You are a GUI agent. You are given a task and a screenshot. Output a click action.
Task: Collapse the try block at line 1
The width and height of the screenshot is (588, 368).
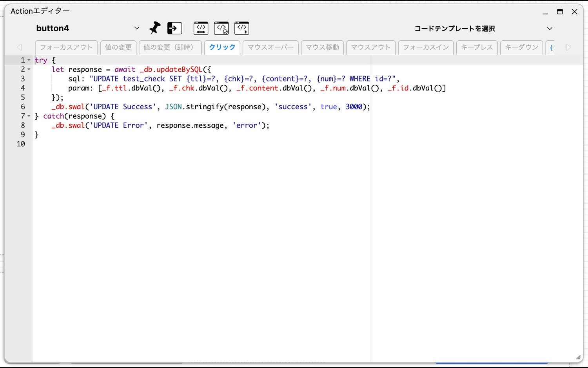pyautogui.click(x=29, y=60)
